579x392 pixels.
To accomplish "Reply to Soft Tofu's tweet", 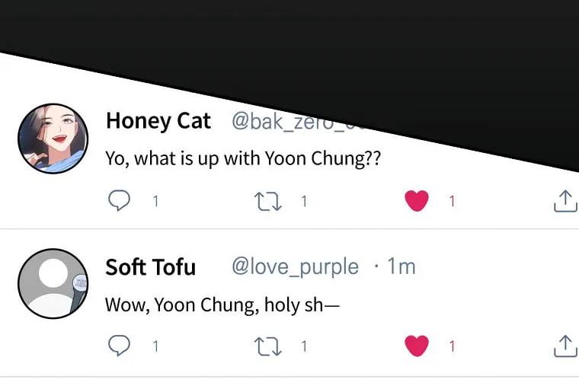I will coord(119,346).
